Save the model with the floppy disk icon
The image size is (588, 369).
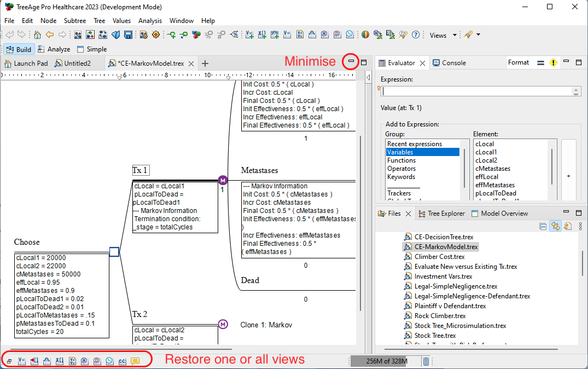[128, 35]
